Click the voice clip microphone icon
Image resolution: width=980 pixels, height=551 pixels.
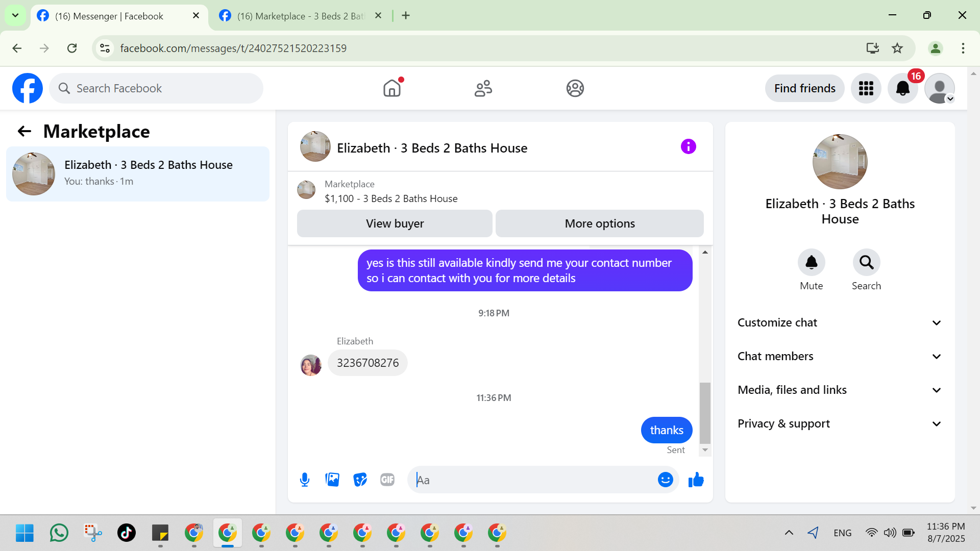coord(305,480)
